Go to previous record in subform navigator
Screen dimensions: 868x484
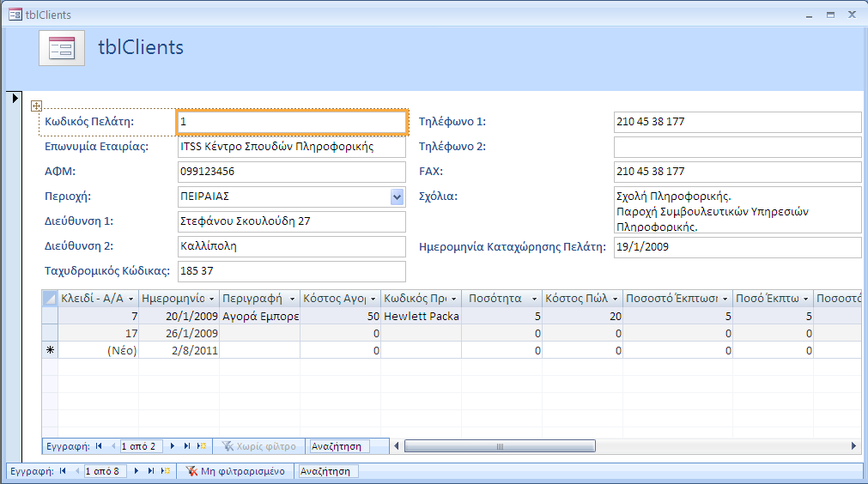[113, 446]
